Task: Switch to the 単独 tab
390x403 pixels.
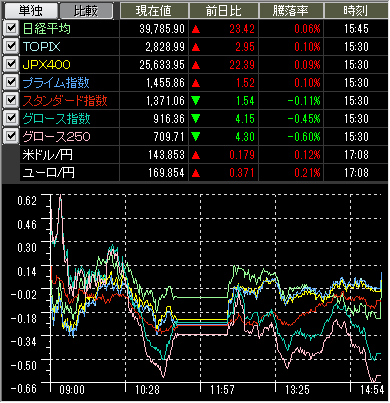Action: [x=30, y=11]
